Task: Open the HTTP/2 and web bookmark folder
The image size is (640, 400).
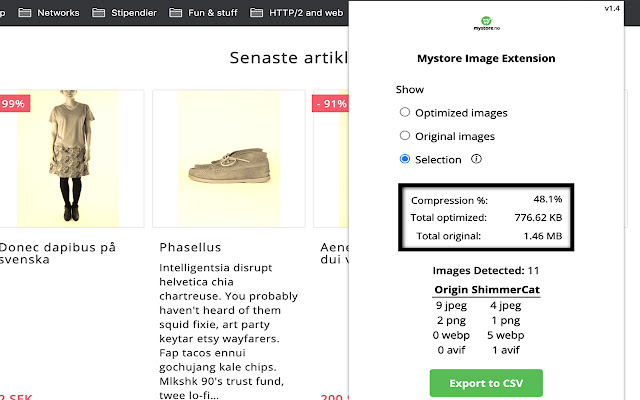Action: point(296,13)
